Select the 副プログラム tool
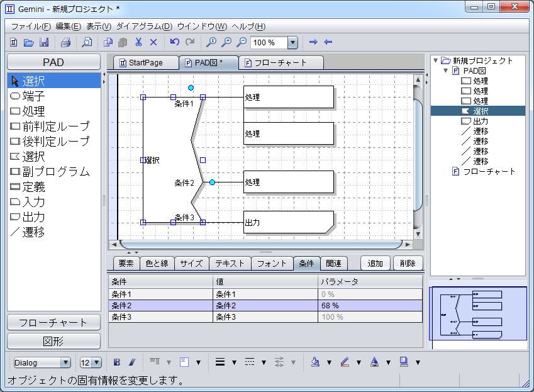This screenshot has width=534, height=392. tap(54, 172)
